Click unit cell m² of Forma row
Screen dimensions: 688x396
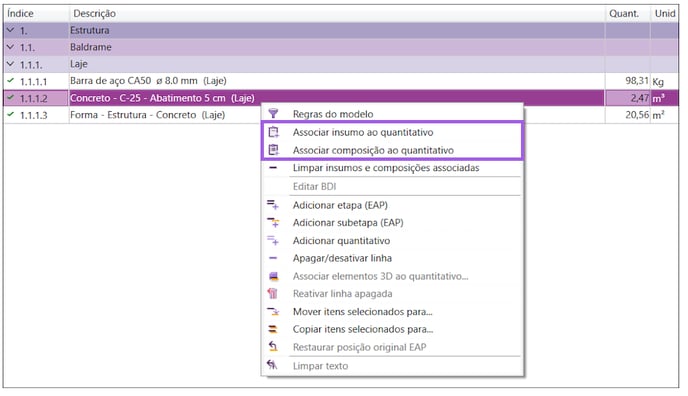tap(665, 115)
